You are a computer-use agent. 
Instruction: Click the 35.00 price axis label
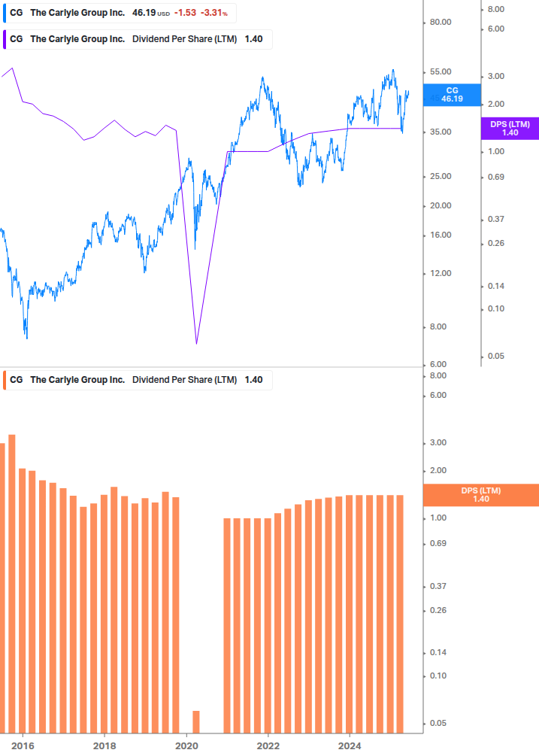pyautogui.click(x=441, y=132)
